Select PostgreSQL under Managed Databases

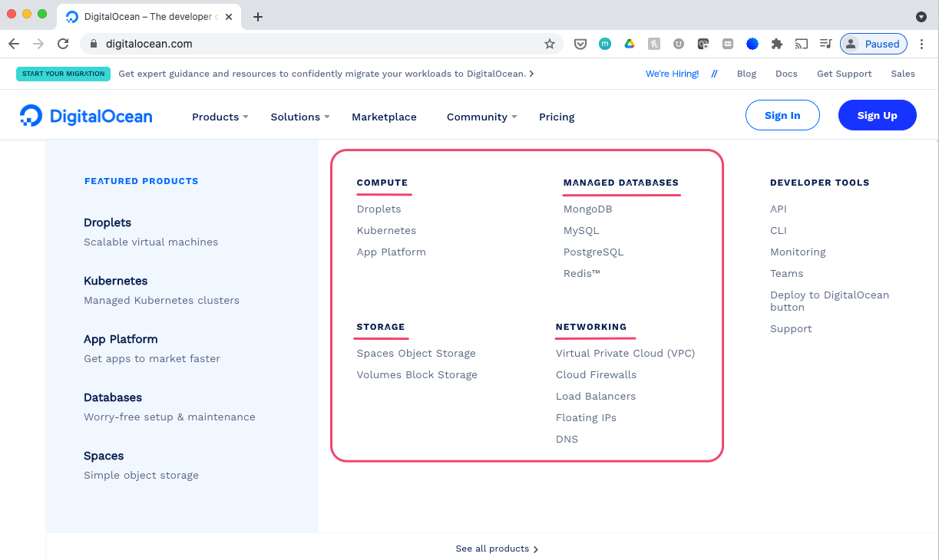tap(593, 252)
